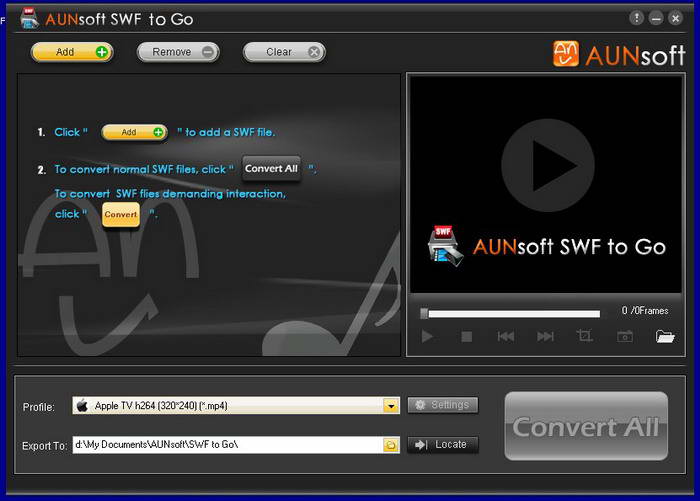Open the snapshot folder icon
700x501 pixels.
[665, 336]
